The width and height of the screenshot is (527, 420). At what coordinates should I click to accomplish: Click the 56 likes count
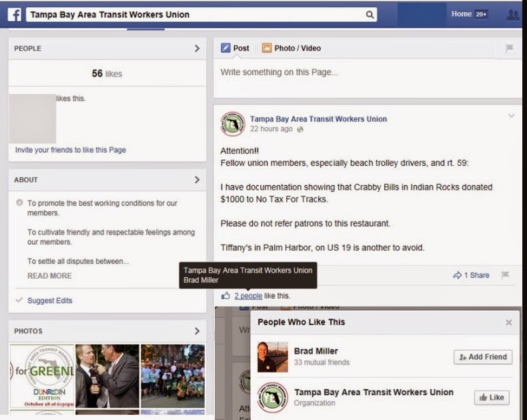[x=107, y=73]
